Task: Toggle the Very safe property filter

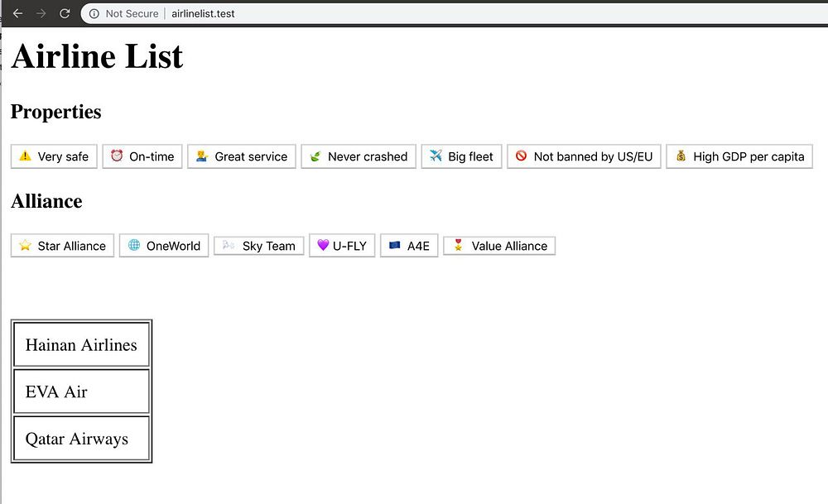Action: tap(54, 156)
